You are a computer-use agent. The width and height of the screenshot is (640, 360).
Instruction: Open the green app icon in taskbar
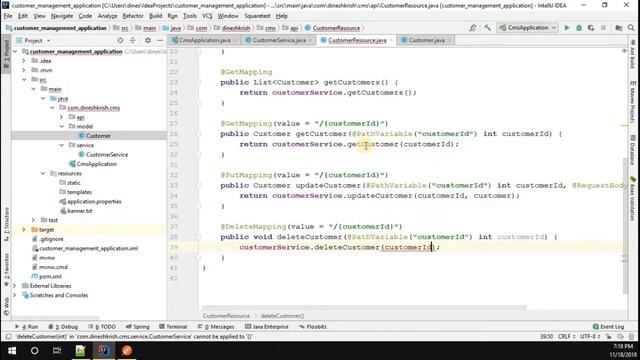tap(80, 351)
